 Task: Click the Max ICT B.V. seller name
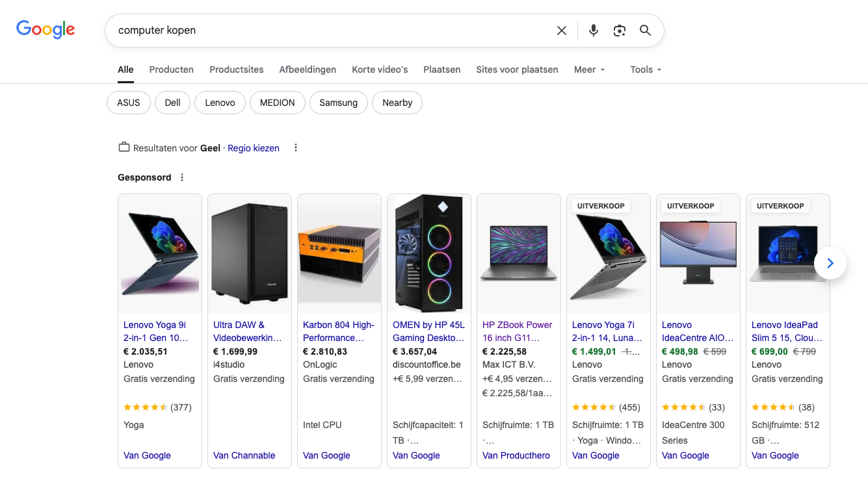pyautogui.click(x=509, y=364)
